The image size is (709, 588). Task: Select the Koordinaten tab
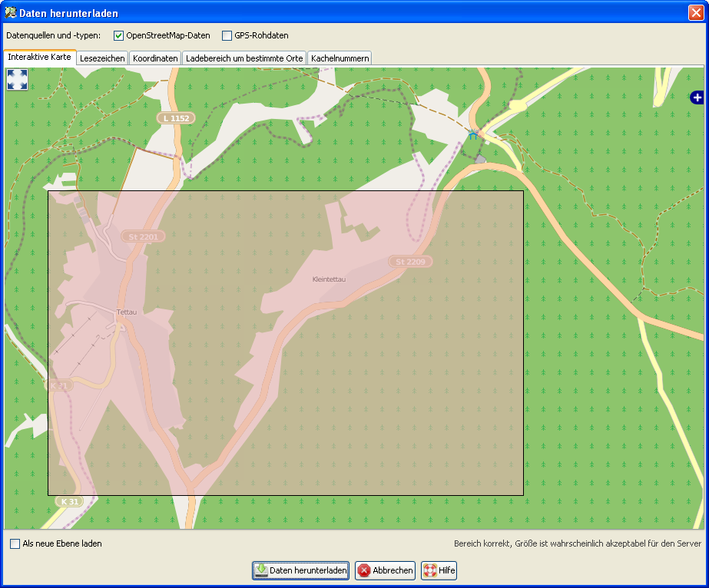[x=155, y=58]
